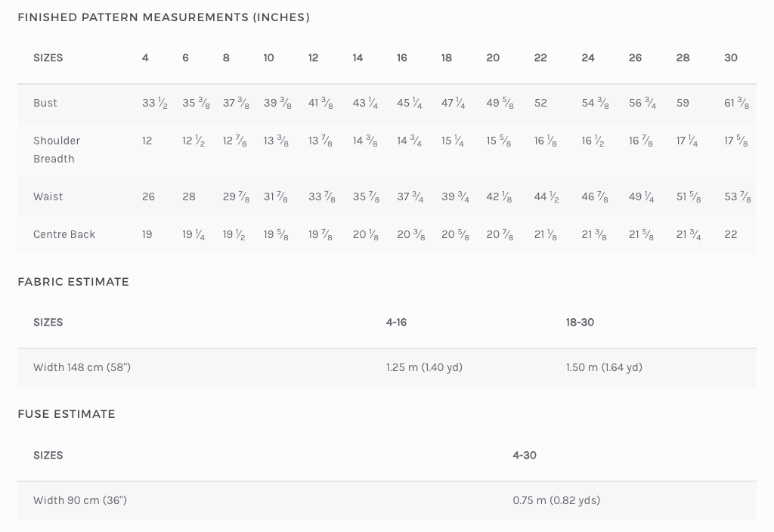
Task: Click the Fabric Estimate heading
Action: [x=73, y=282]
